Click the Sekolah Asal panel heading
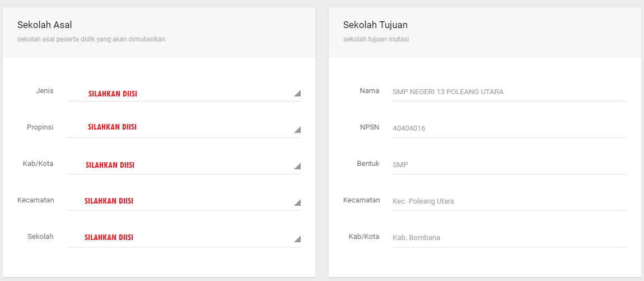The image size is (644, 281). (44, 25)
